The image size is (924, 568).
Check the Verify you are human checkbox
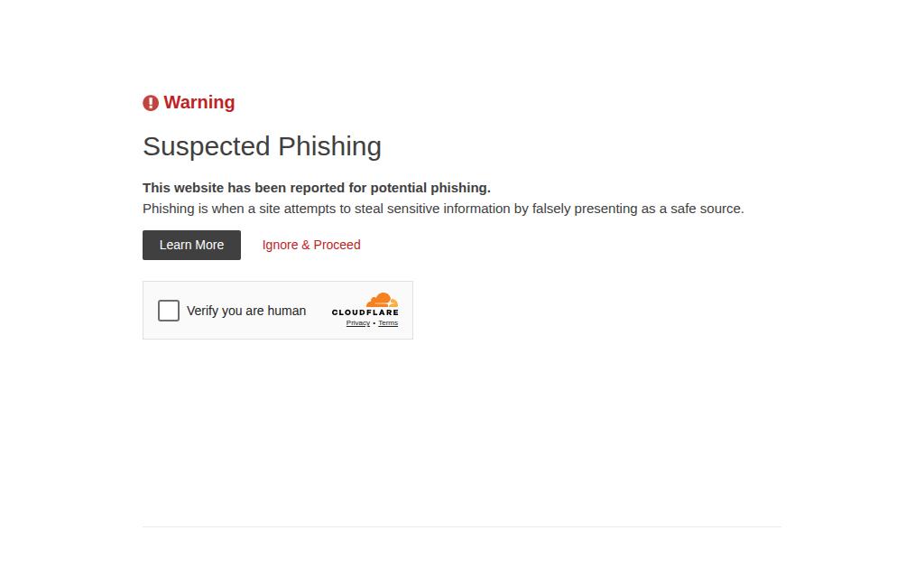(169, 311)
